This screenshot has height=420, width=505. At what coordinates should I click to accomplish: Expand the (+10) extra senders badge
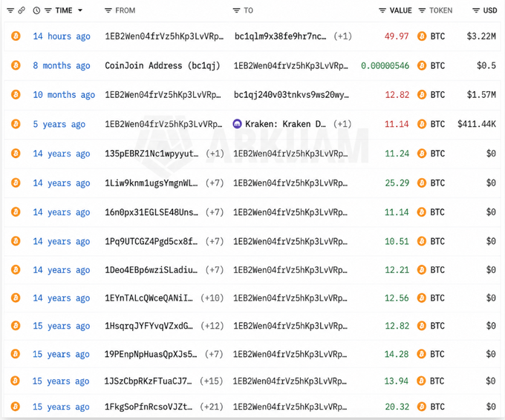(x=212, y=298)
